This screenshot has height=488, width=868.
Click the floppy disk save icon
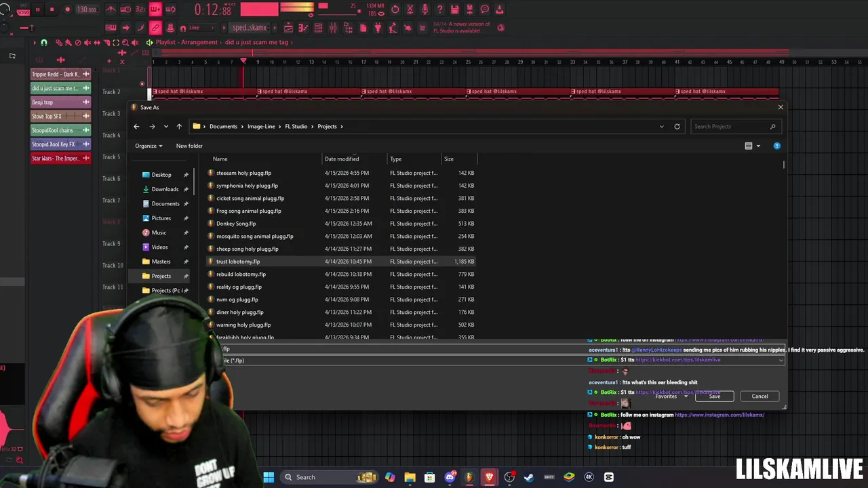(455, 9)
